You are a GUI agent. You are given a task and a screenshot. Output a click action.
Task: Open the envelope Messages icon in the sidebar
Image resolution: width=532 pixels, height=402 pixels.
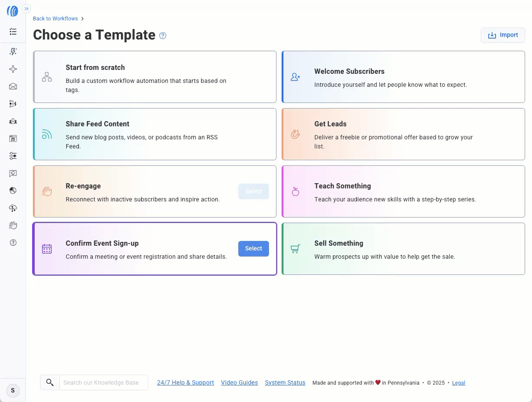point(13,86)
